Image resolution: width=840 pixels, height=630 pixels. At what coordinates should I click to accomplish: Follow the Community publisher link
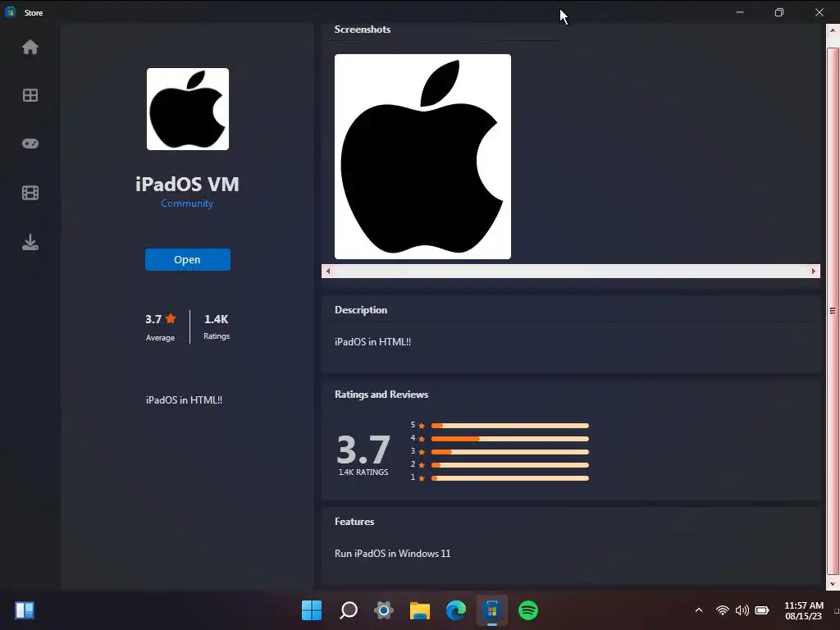tap(187, 203)
